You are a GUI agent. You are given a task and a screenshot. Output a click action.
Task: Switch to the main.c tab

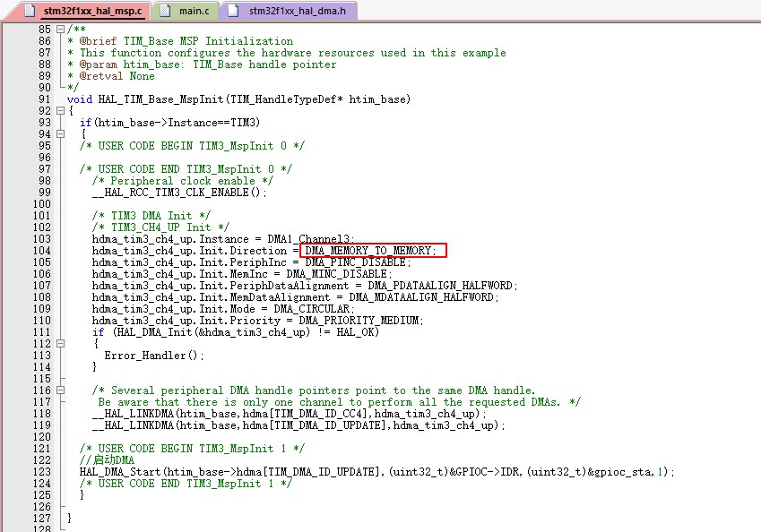click(x=193, y=10)
